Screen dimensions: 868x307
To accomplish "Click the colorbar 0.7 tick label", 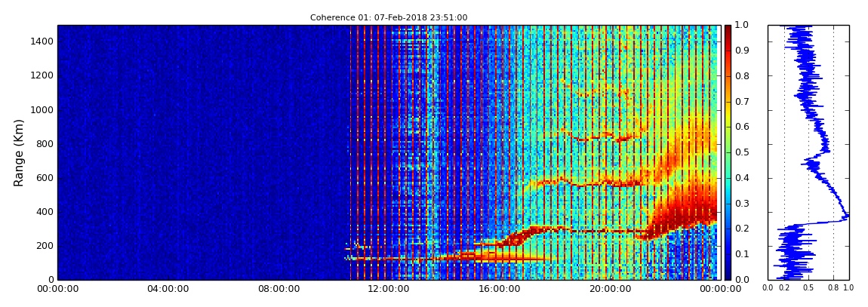I will (x=740, y=101).
